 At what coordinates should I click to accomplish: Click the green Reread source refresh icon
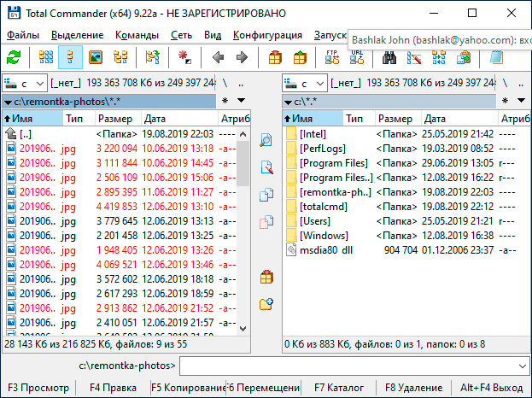tap(14, 57)
